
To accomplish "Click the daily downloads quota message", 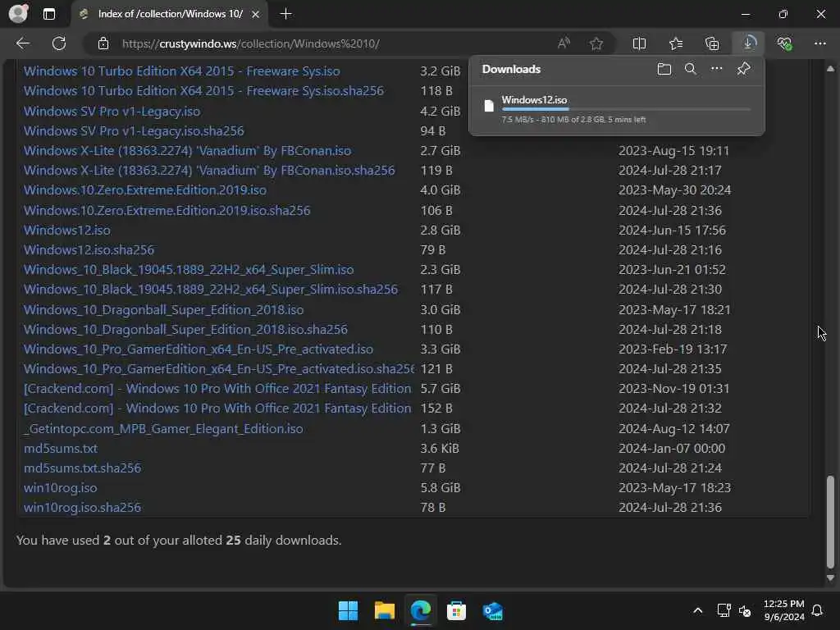I will point(179,540).
